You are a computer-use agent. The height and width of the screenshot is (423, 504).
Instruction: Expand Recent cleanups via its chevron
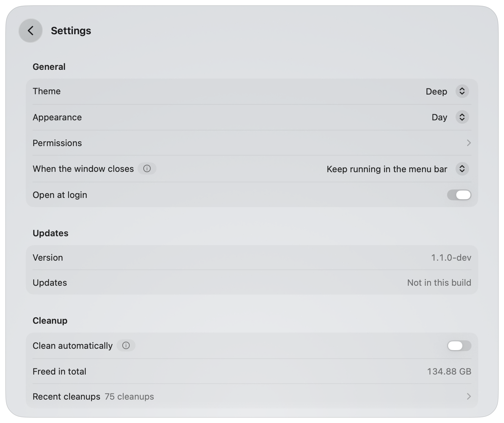(x=469, y=396)
